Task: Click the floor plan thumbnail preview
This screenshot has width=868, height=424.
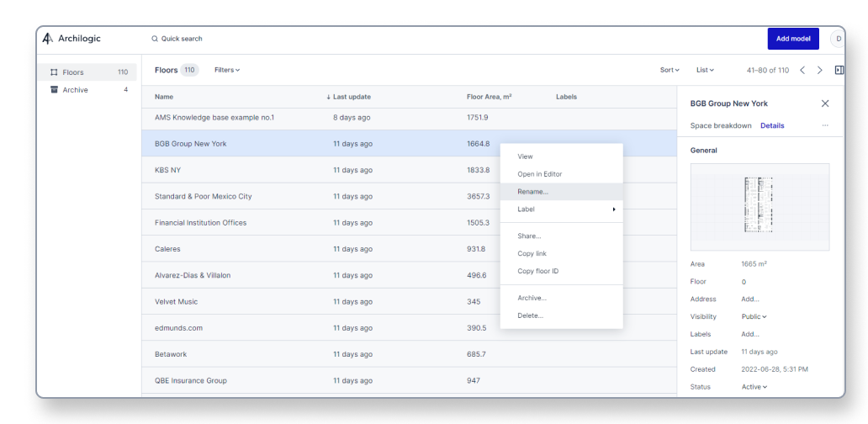Action: coord(759,207)
